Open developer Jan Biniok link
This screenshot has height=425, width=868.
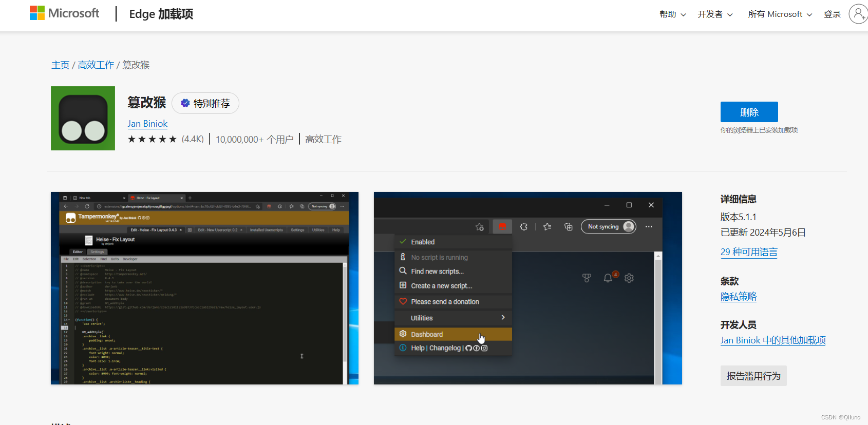147,124
